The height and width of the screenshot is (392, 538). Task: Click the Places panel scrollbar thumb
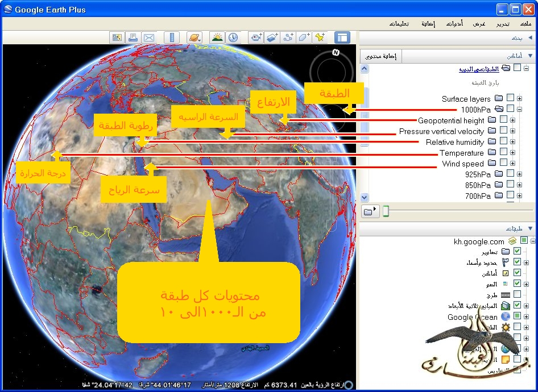pos(365,116)
